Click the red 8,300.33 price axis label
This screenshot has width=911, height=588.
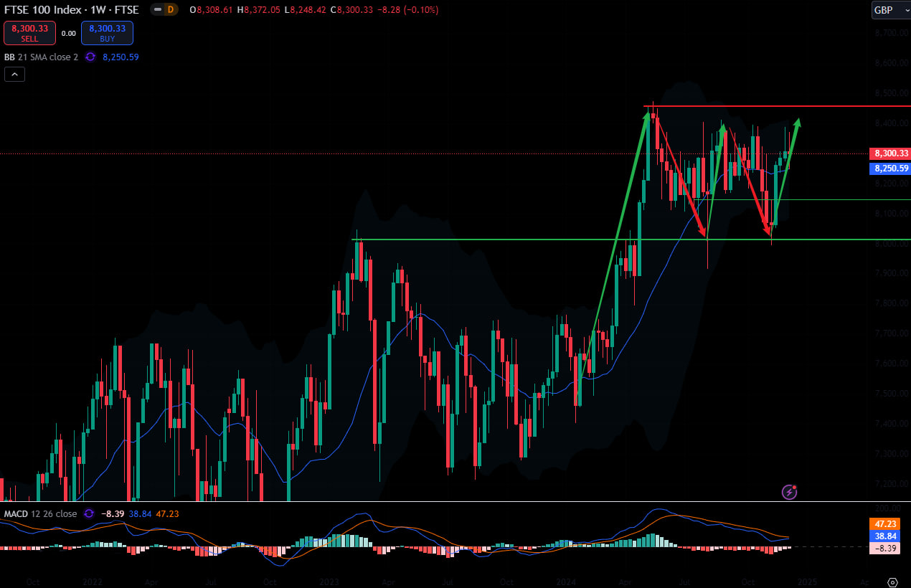(x=890, y=153)
